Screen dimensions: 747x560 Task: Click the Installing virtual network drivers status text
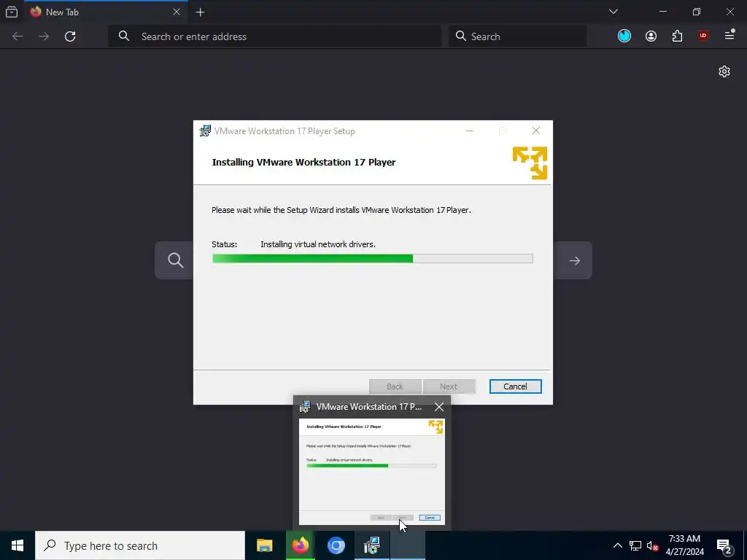point(318,244)
